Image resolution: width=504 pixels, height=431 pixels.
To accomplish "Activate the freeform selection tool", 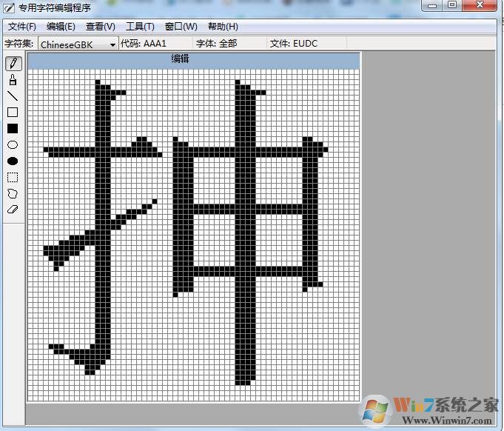I will point(13,194).
